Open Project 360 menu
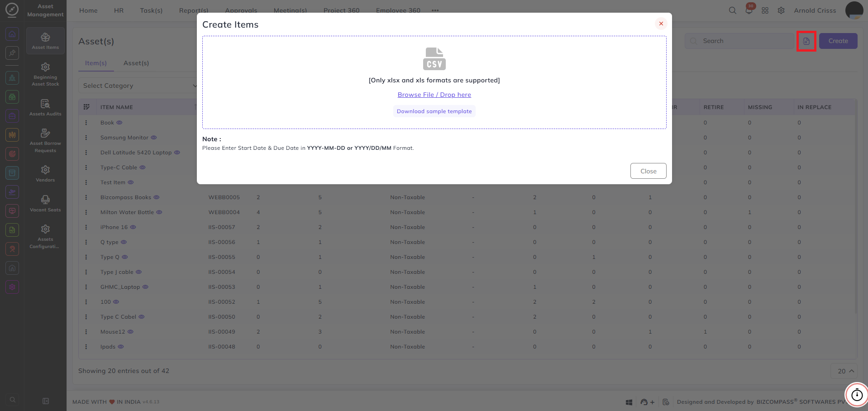This screenshot has width=868, height=411. tap(341, 10)
